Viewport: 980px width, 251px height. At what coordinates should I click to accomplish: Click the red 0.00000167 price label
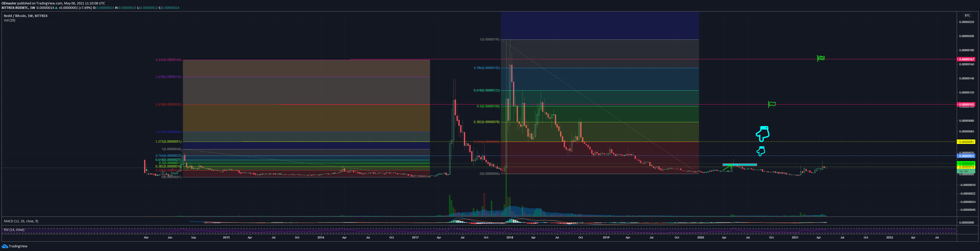(x=966, y=59)
